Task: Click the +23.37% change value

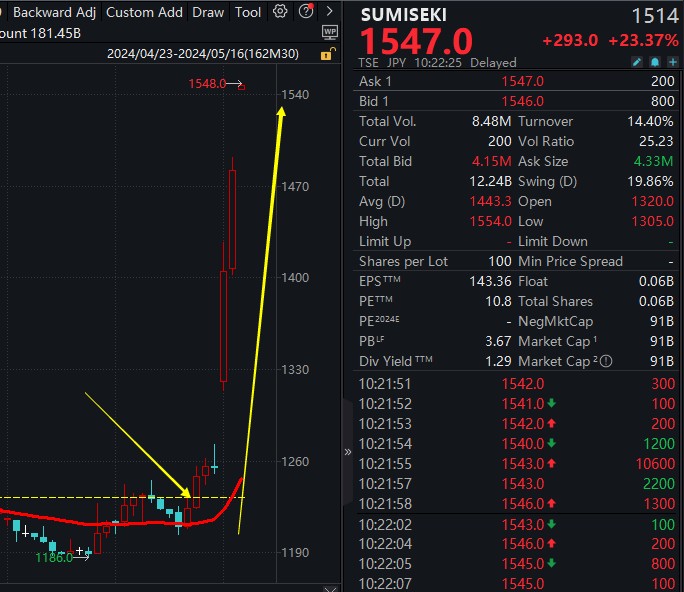Action: (x=643, y=41)
